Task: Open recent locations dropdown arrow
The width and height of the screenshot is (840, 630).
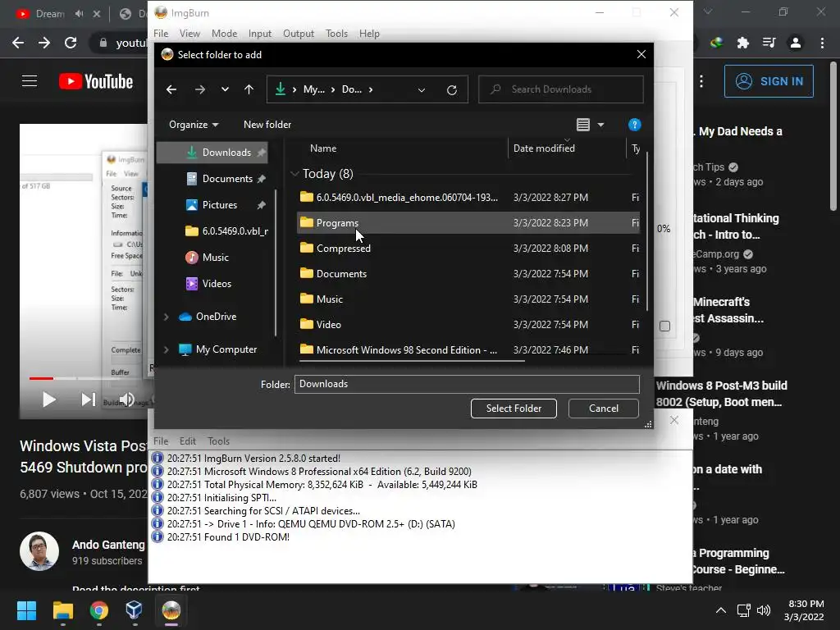Action: click(225, 89)
